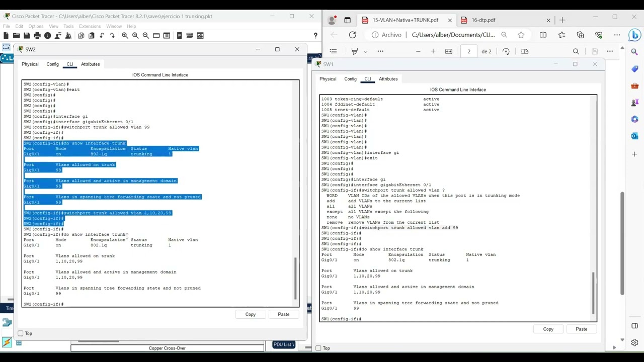Screen dimensions: 644x362
Task: Click Paste button in SW2 window
Action: coord(284,314)
